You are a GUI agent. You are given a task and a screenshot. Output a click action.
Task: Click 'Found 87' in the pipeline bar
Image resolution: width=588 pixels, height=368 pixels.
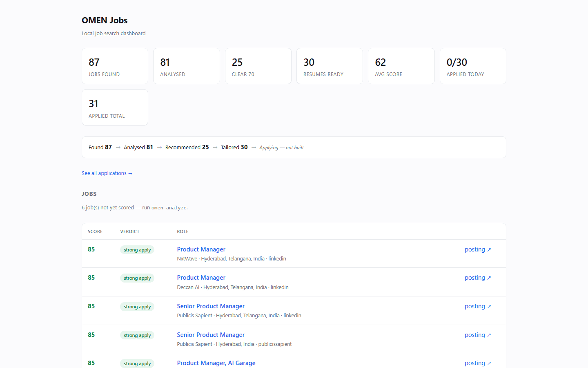pos(100,147)
